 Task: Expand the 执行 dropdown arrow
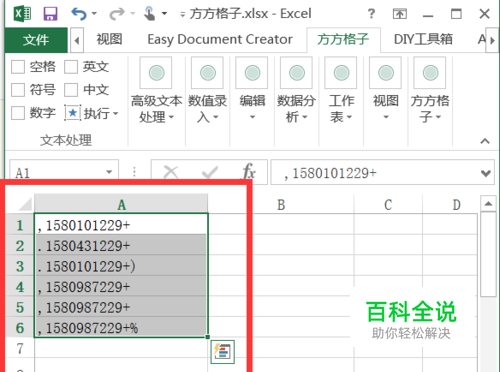tap(116, 114)
